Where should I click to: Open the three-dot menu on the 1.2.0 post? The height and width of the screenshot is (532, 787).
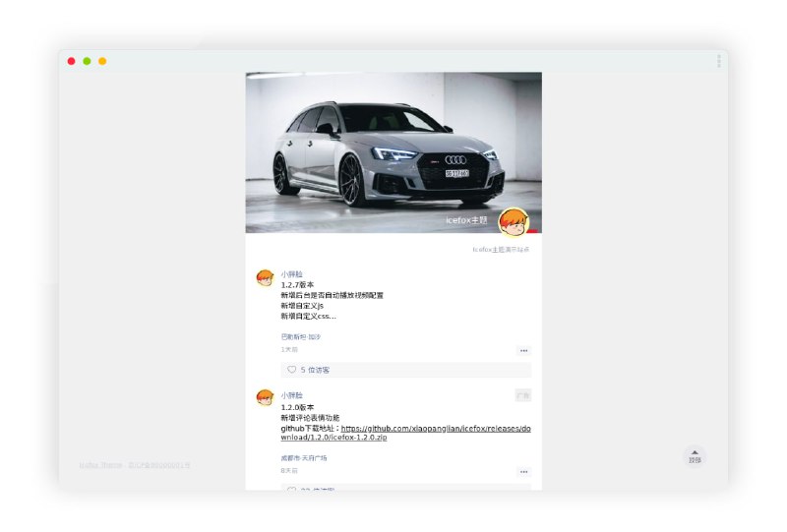523,472
